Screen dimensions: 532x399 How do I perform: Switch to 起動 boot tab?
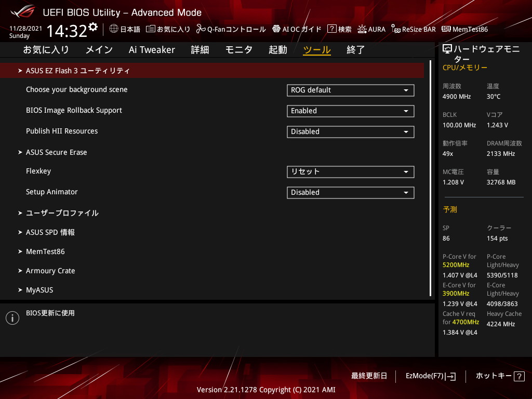point(278,50)
